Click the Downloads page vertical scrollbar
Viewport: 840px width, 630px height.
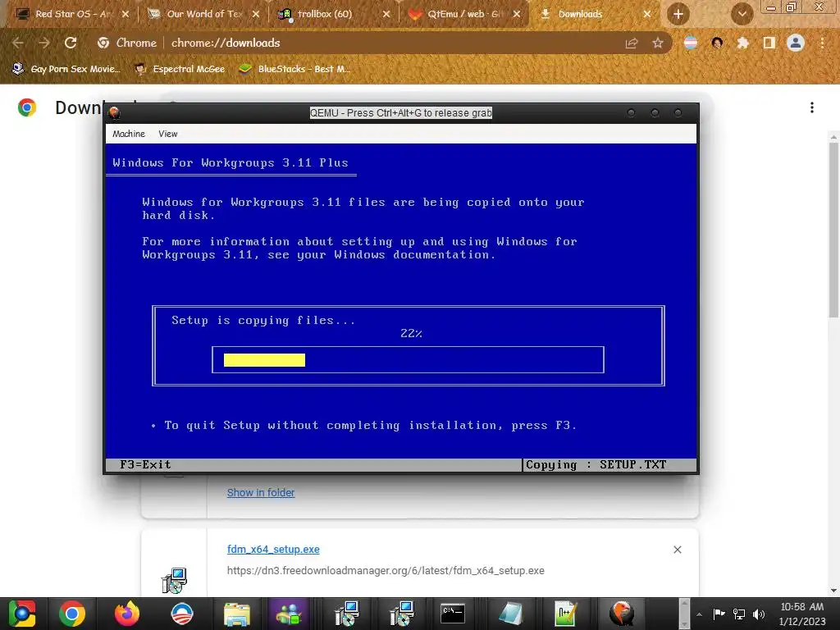click(833, 231)
